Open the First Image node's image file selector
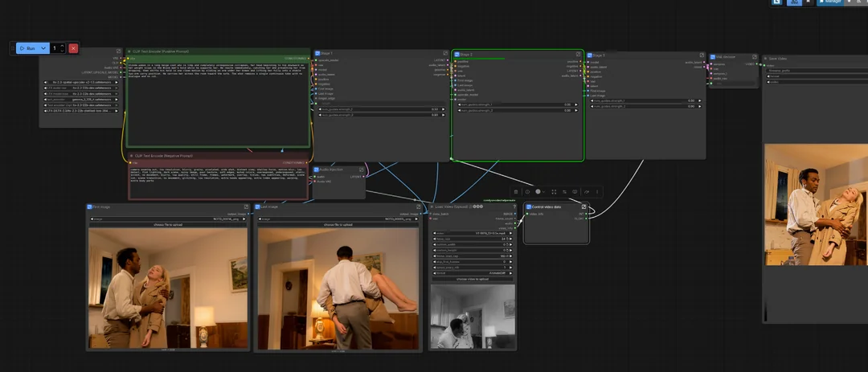This screenshot has width=868, height=372. (168, 219)
